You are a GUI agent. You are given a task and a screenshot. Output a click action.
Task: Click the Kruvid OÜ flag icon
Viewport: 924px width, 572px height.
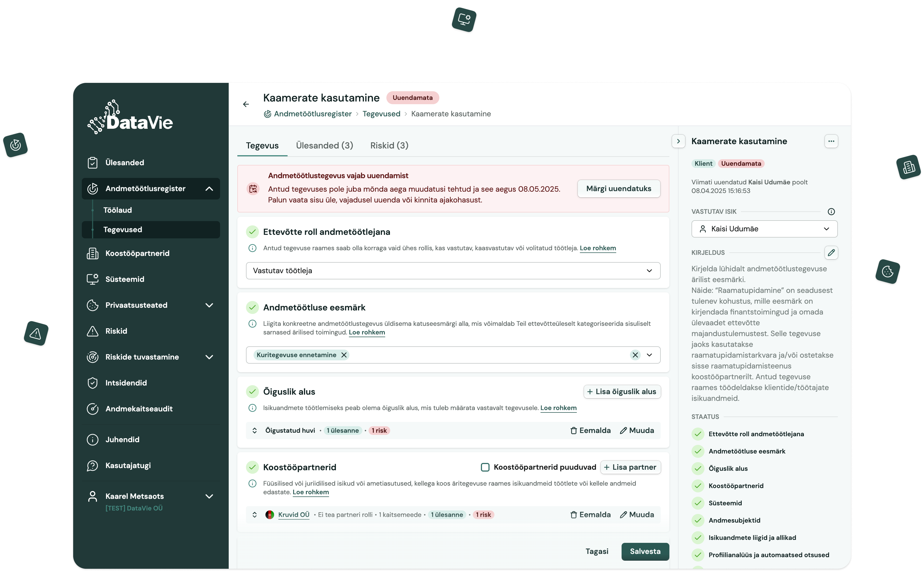(x=269, y=515)
